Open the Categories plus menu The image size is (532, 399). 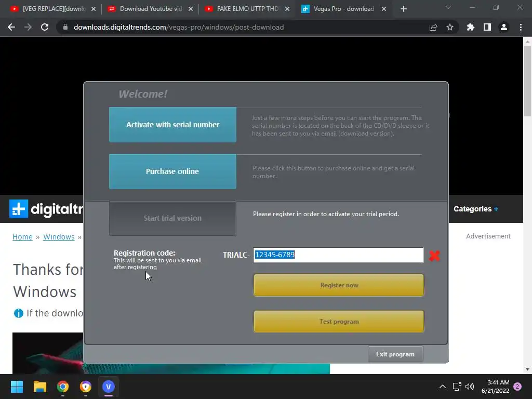(476, 209)
